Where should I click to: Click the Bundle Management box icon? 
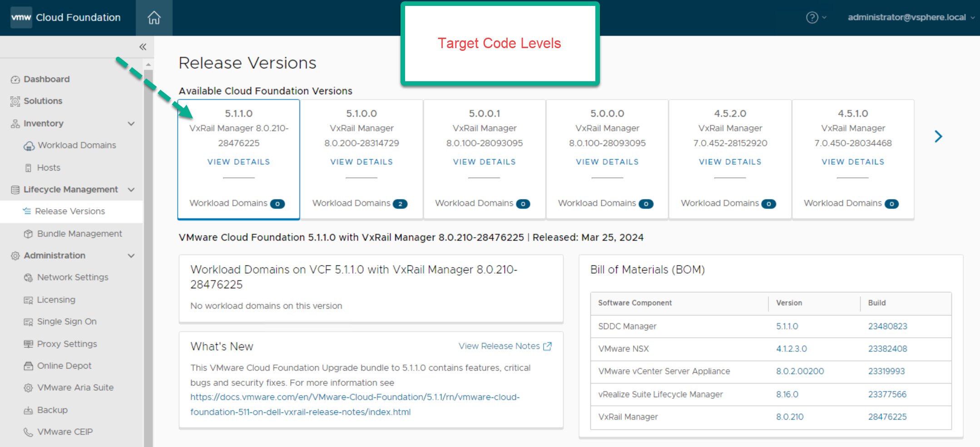tap(29, 234)
